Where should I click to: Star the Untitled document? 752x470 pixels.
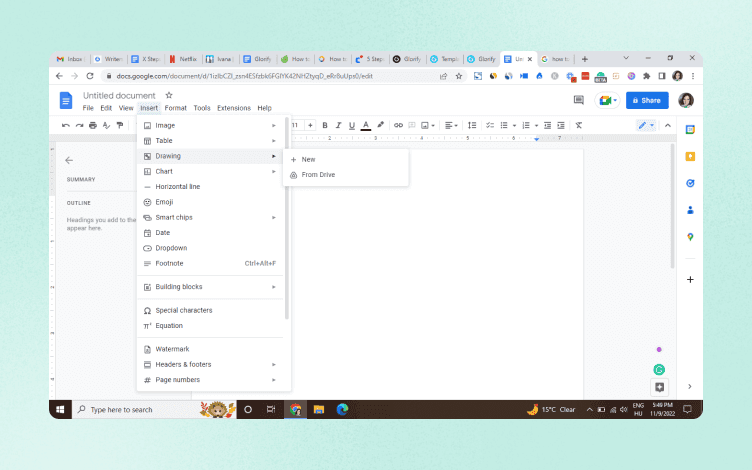pyautogui.click(x=169, y=95)
